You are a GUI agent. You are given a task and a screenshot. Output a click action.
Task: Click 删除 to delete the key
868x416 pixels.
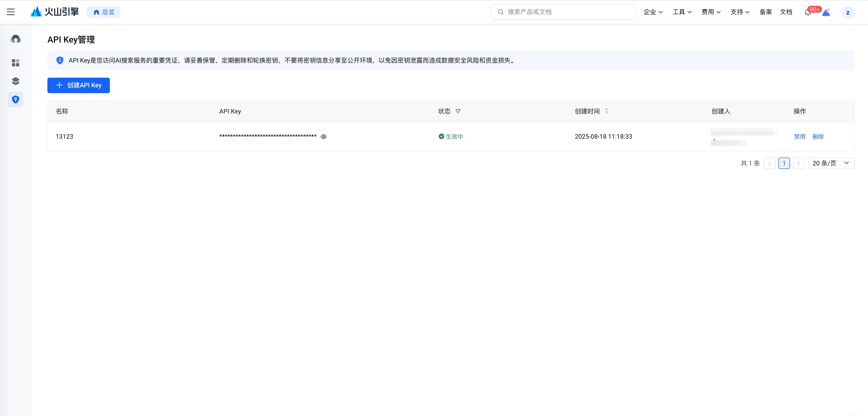818,137
